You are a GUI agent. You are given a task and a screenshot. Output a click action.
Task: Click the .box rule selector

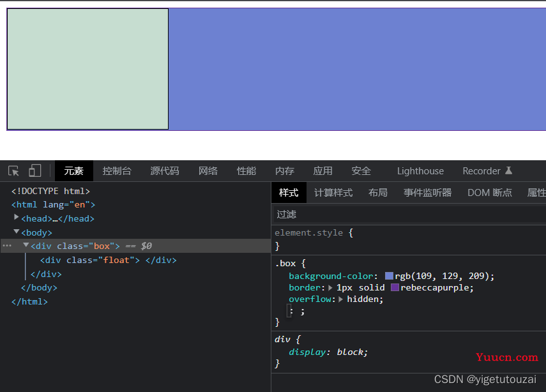click(285, 264)
